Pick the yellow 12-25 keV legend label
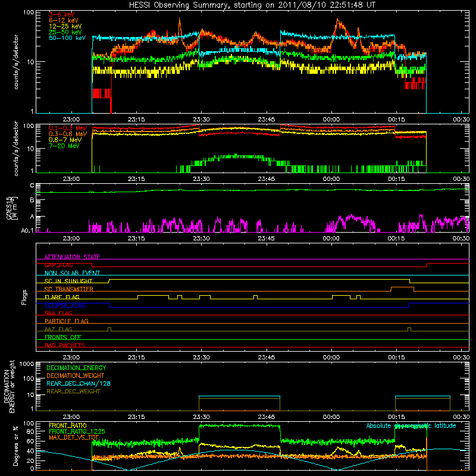 65,26
